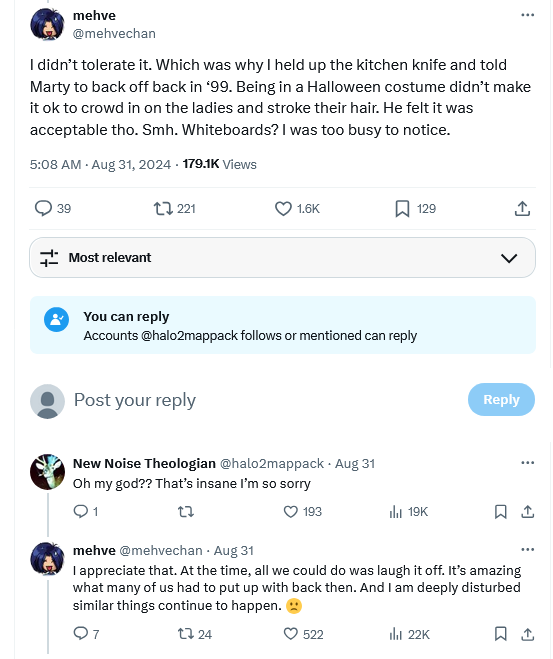This screenshot has height=659, width=553.
Task: Click the 179.1K Views count
Action: point(219,164)
